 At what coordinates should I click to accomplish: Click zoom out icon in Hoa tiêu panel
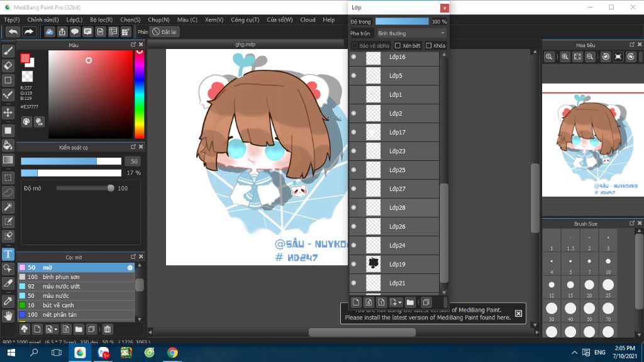point(590,57)
